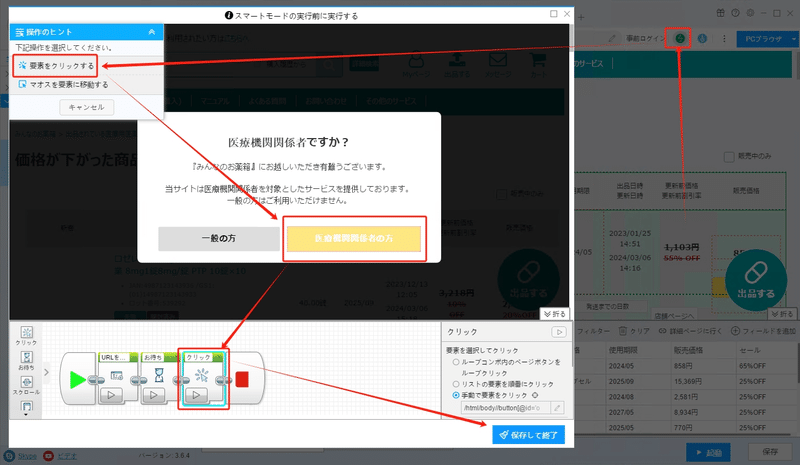This screenshot has height=465, width=800.
Task: Click the 使用期限 column header
Action: coord(622,350)
